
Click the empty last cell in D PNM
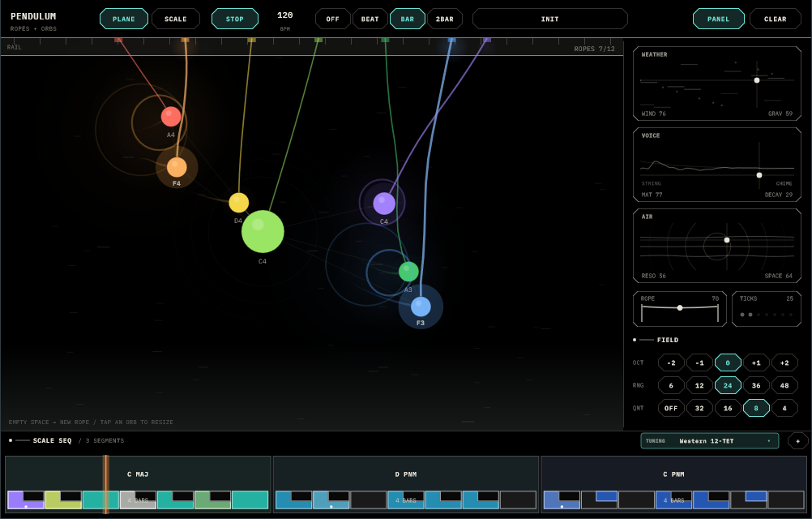click(518, 500)
